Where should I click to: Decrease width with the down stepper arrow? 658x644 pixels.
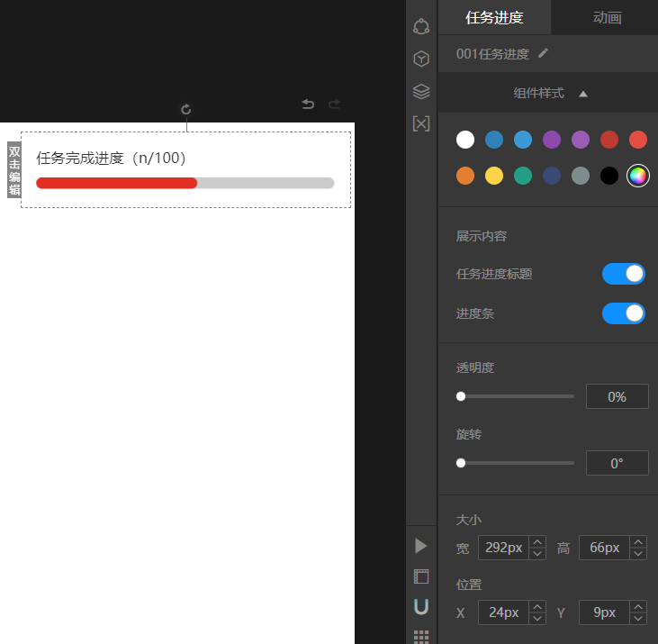click(537, 553)
